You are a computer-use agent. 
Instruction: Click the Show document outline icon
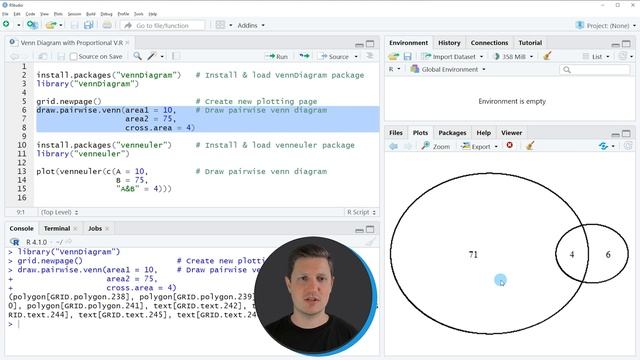pos(370,56)
